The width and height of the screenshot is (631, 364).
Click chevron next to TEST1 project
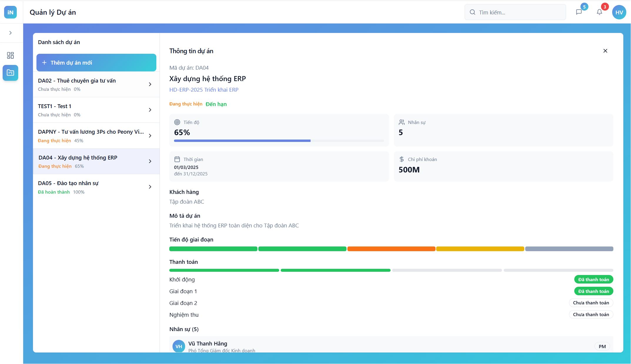(150, 110)
